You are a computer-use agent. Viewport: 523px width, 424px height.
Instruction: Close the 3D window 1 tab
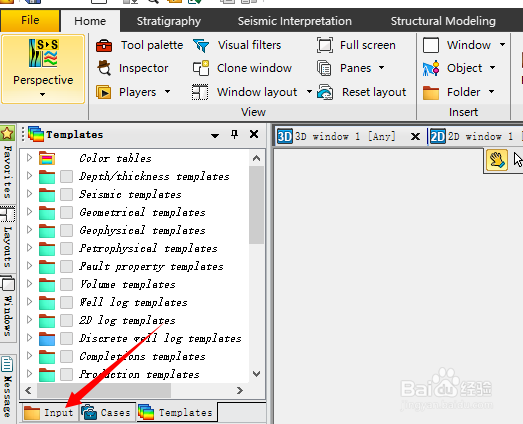point(415,136)
